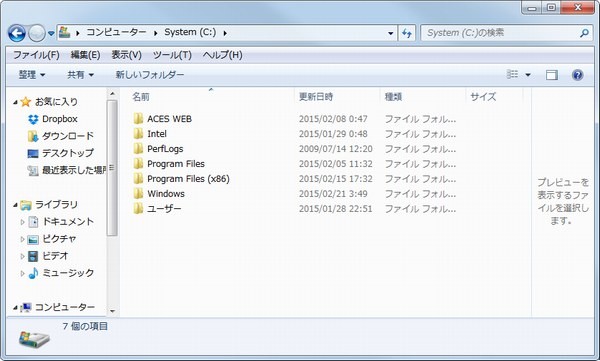Collapse the お気に入り group

pyautogui.click(x=15, y=102)
